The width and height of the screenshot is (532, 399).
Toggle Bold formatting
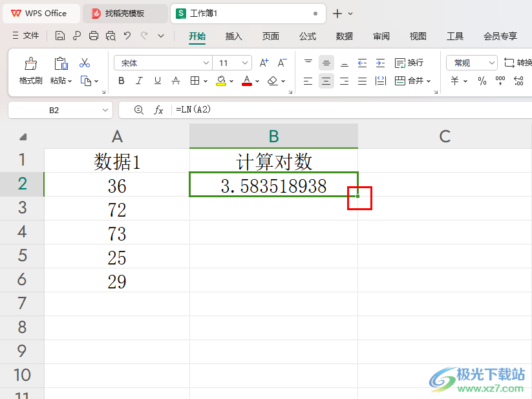122,81
